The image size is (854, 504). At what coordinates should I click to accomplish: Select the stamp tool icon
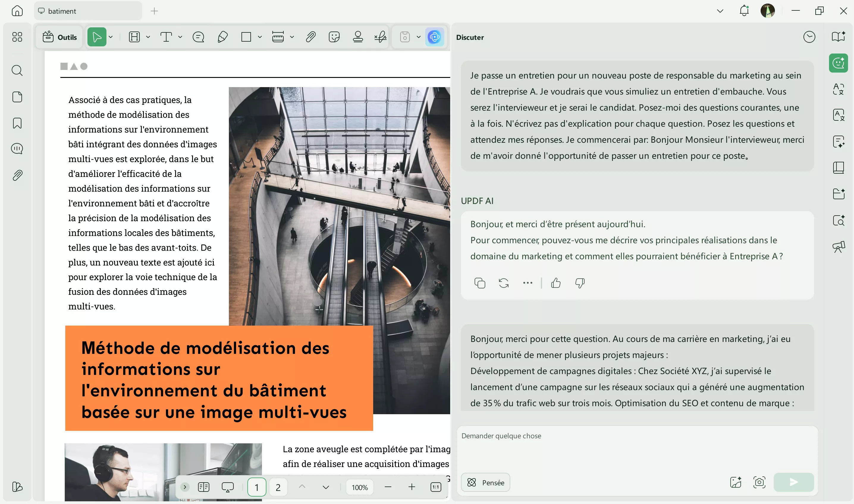tap(358, 37)
